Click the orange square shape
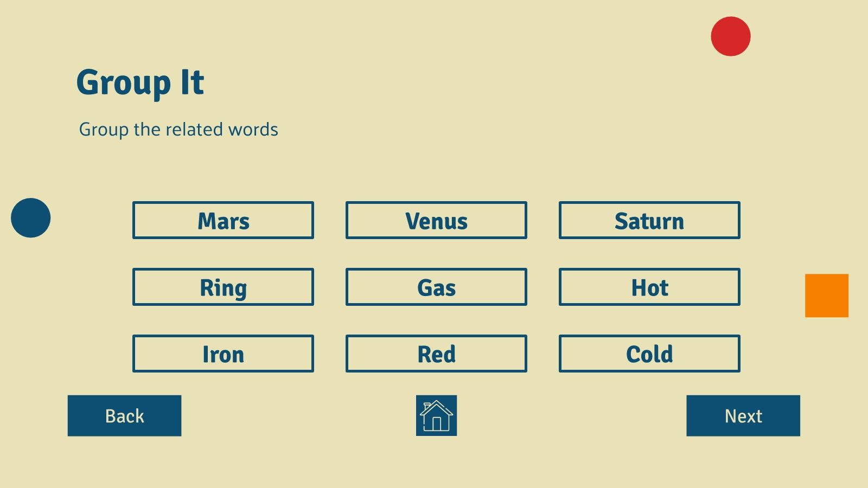The width and height of the screenshot is (868, 488). click(827, 296)
